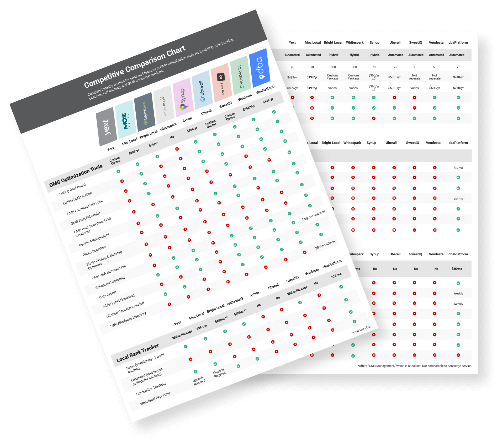Select the "Citation Package Included" row label

click(x=125, y=309)
